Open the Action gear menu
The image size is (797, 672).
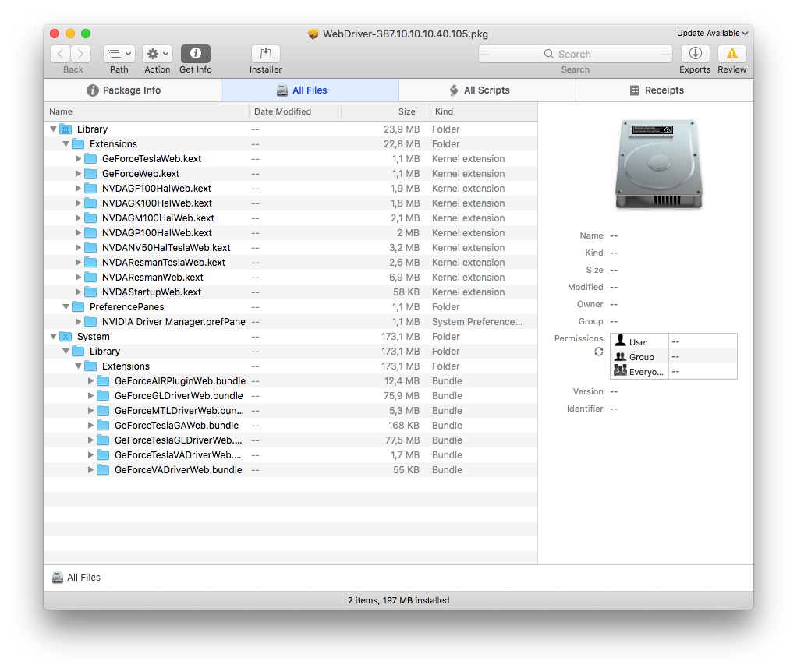point(157,53)
